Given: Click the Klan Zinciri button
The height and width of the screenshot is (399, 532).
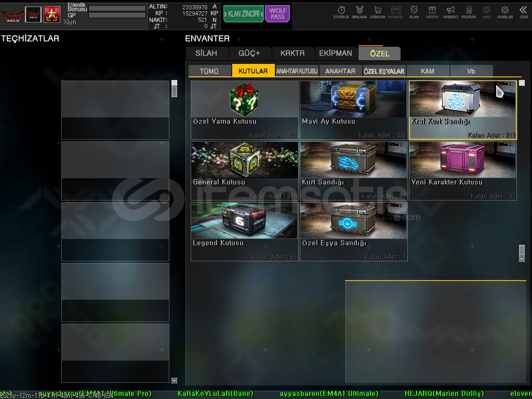Looking at the screenshot, I should click(243, 14).
